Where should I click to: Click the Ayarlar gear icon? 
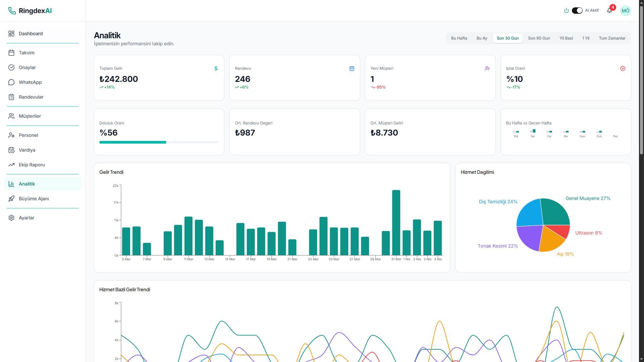tap(11, 218)
